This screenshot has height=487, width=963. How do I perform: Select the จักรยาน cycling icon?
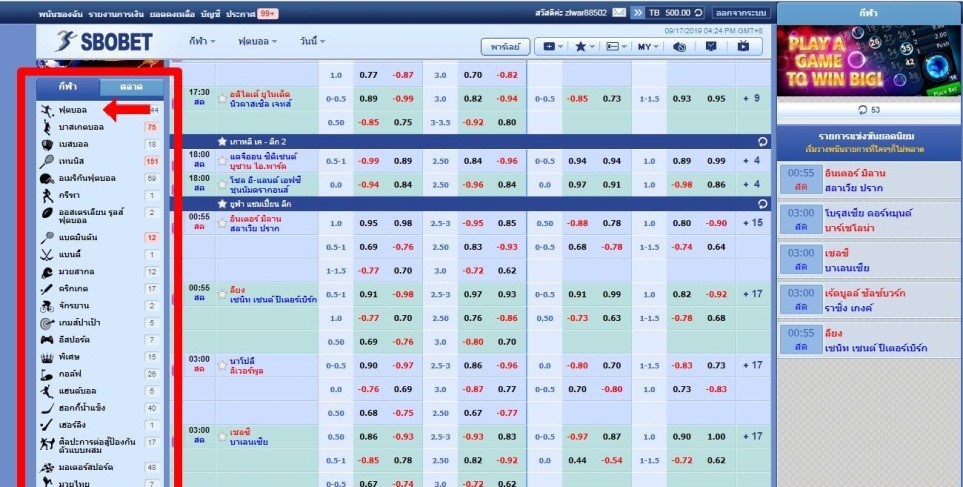[47, 306]
